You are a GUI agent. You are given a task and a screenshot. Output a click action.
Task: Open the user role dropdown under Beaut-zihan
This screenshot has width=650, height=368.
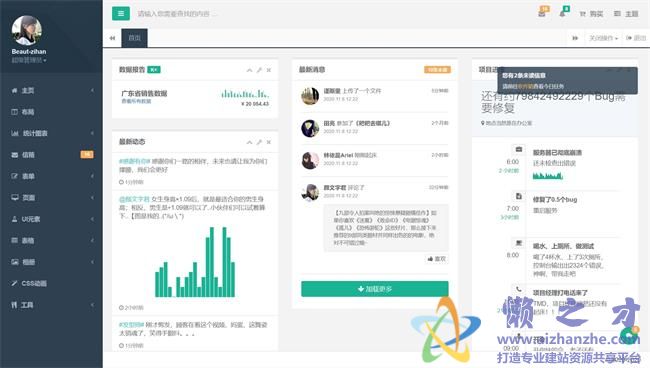[x=29, y=60]
